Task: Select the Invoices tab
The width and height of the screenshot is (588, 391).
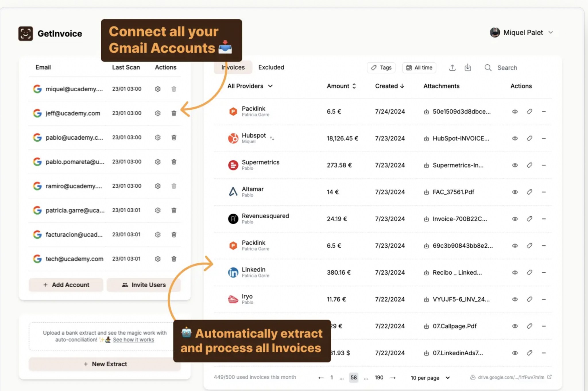Action: (x=233, y=67)
